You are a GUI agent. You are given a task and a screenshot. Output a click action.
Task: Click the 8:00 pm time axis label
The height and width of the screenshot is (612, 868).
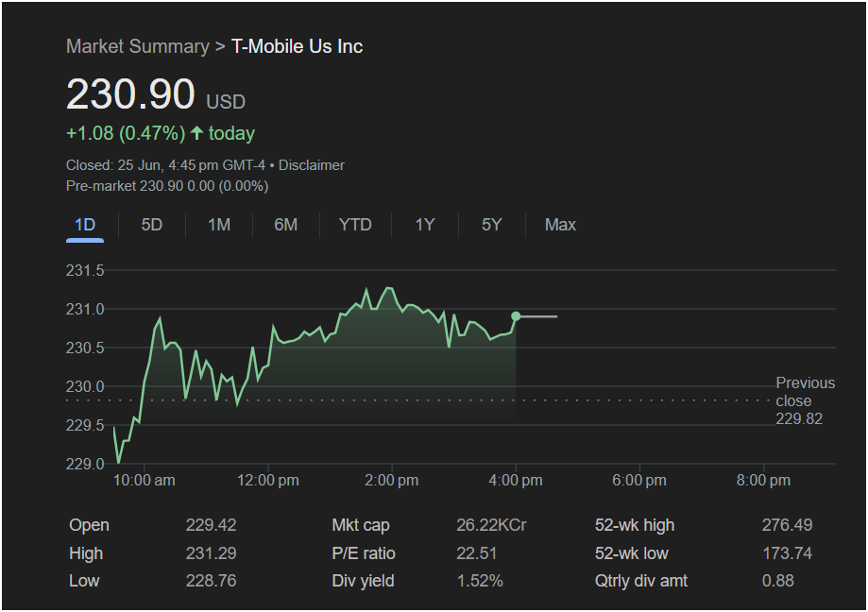pyautogui.click(x=763, y=481)
